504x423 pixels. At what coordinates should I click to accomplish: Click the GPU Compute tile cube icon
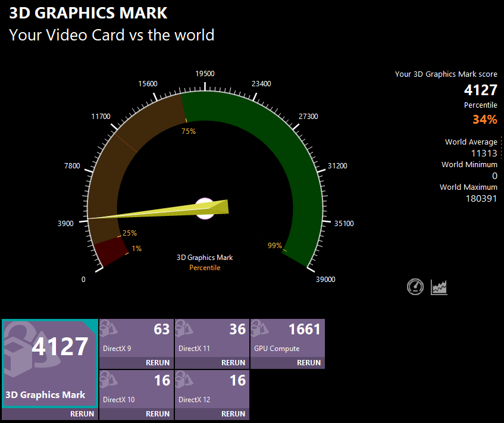[259, 329]
